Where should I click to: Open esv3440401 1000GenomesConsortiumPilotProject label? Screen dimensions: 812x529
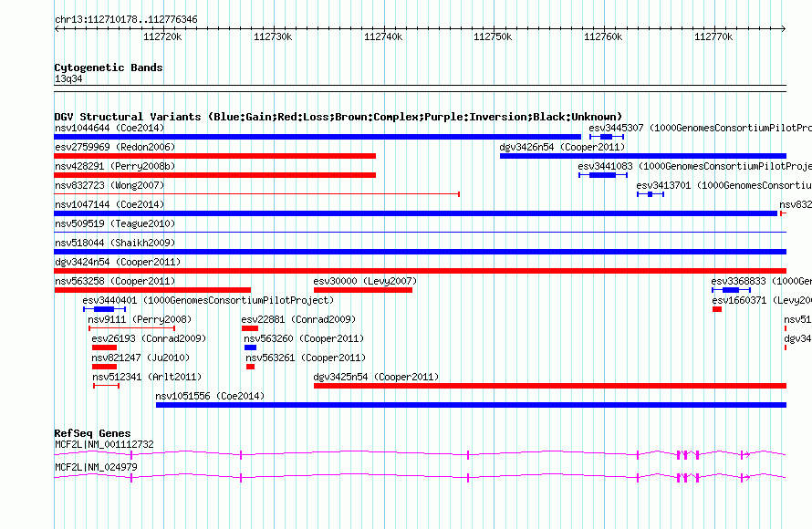click(208, 300)
